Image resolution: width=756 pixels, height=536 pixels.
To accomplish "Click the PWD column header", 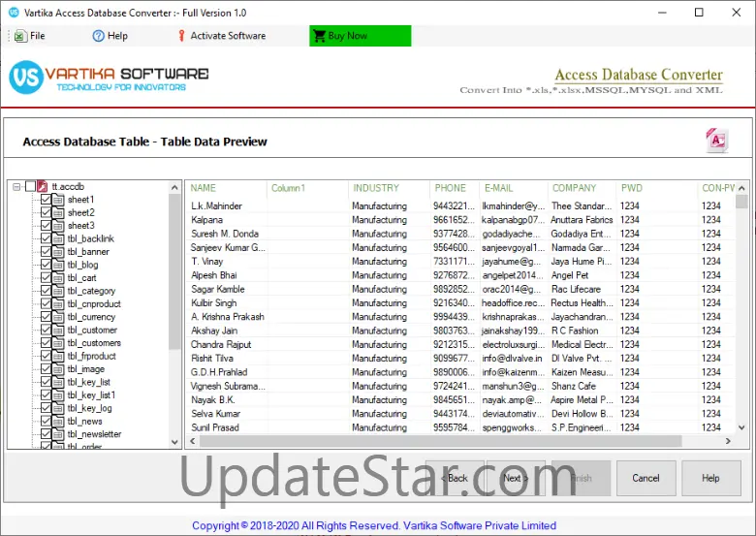I will tap(656, 188).
